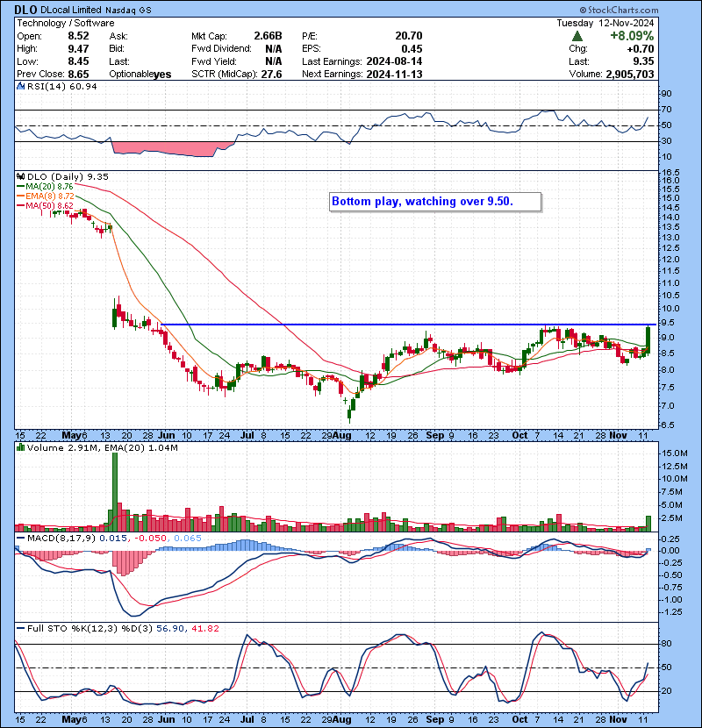Viewport: 702px width, 728px height.
Task: Click the Mkt Cap value 2.66B
Action: click(x=268, y=36)
